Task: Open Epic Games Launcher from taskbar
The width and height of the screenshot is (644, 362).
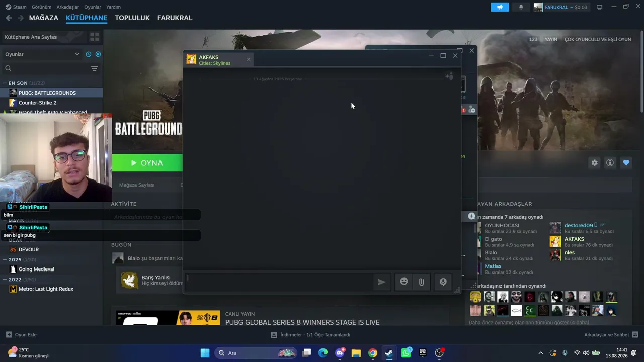Action: [x=423, y=353]
